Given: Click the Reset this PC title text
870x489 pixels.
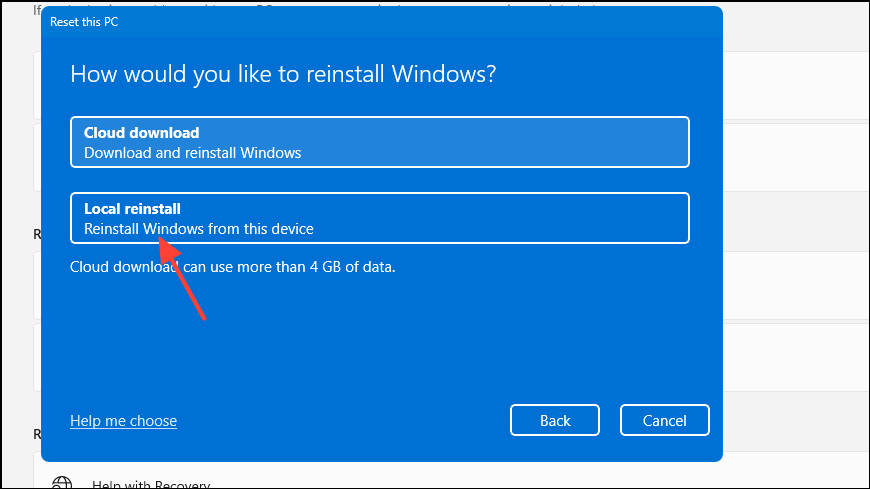Looking at the screenshot, I should tap(84, 22).
